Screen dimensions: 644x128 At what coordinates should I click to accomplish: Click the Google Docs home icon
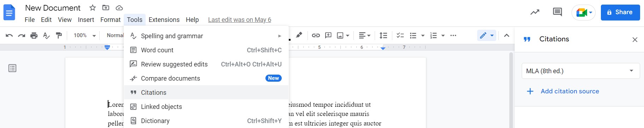9,12
